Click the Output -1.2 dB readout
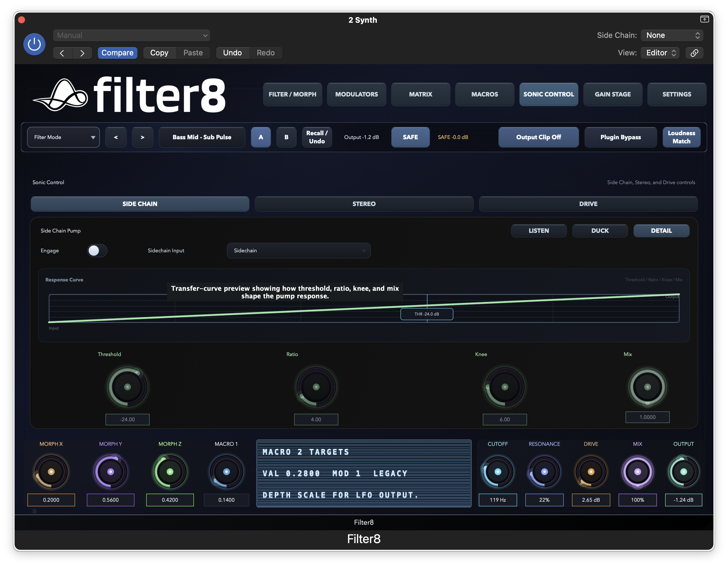Viewport: 728px width, 567px height. click(361, 137)
